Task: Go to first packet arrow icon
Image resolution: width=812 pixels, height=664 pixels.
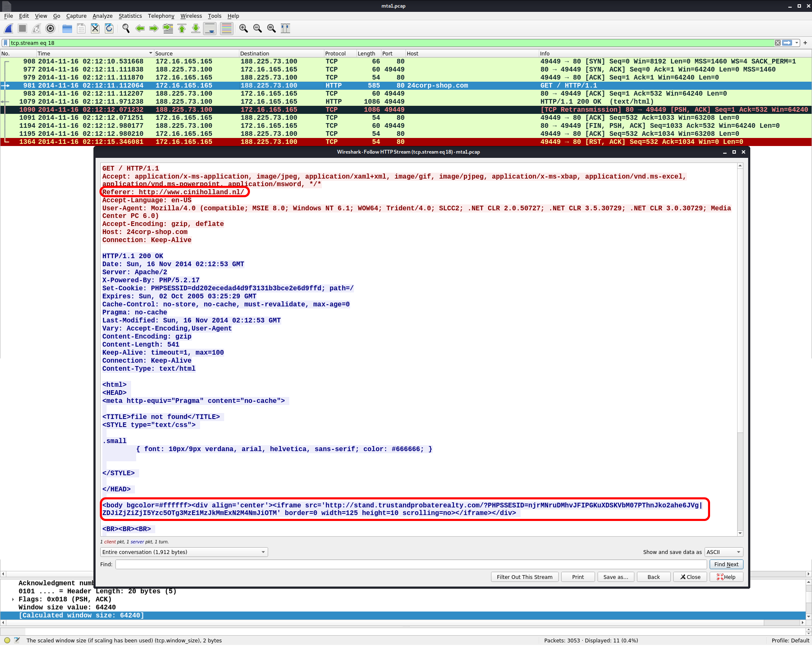Action: (x=182, y=28)
